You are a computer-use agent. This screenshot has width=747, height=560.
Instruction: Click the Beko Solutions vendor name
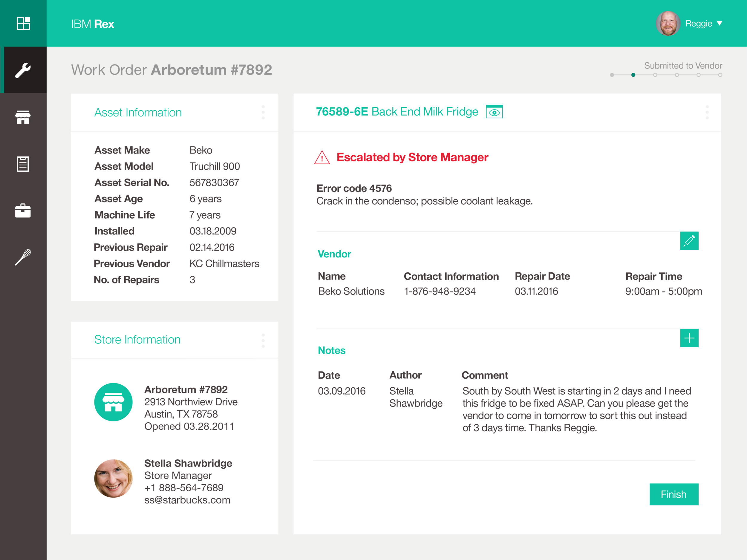point(352,291)
